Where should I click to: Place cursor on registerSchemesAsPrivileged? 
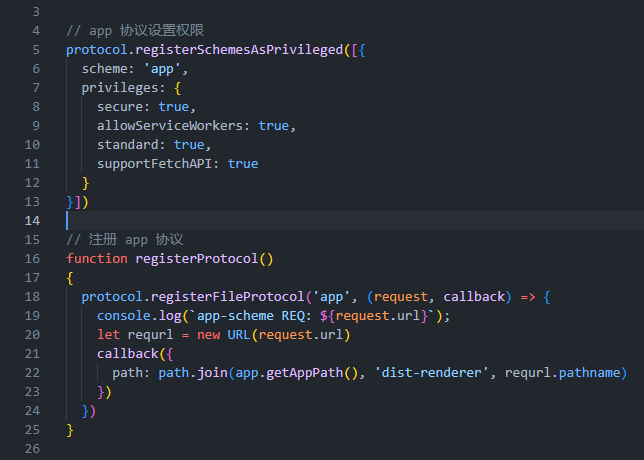(x=239, y=50)
